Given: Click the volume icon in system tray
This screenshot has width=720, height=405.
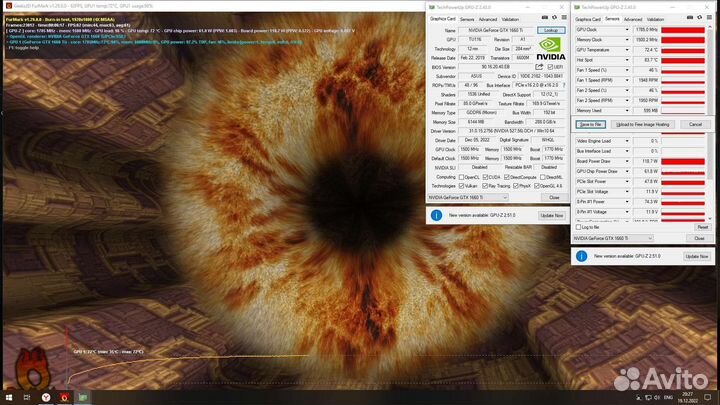Looking at the screenshot, I should (657, 398).
